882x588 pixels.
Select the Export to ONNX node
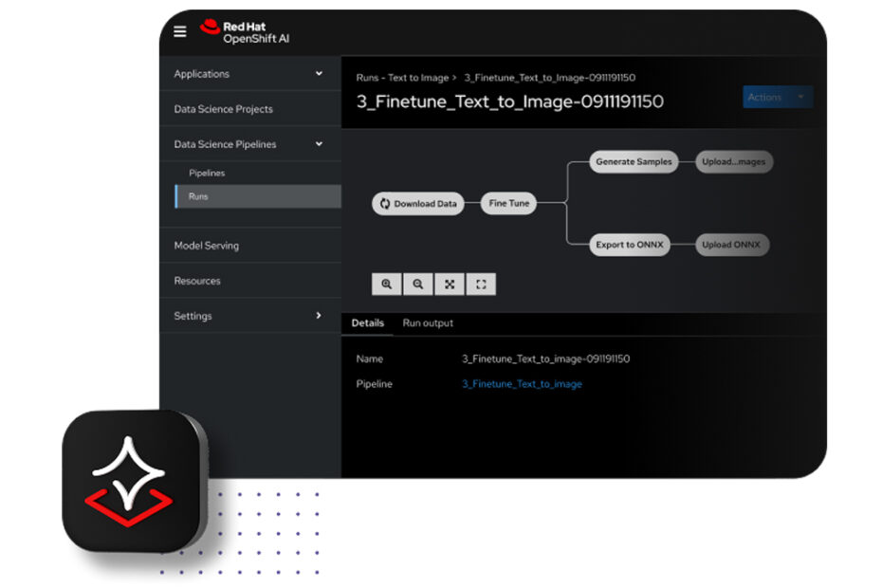pyautogui.click(x=630, y=245)
